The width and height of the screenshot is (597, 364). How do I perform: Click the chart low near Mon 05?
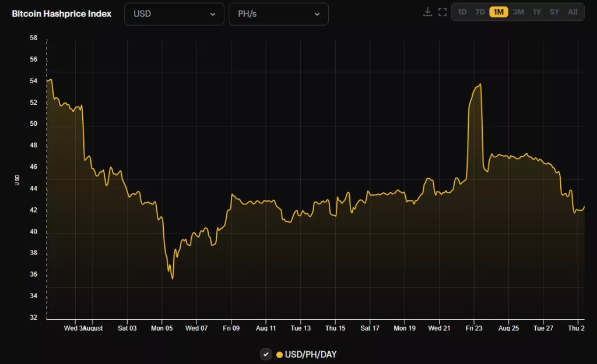[173, 278]
